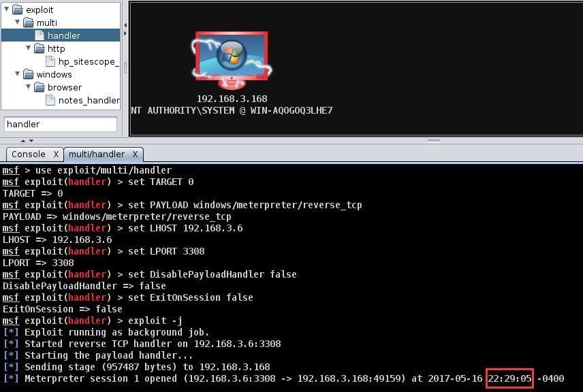This screenshot has height=392, width=583.
Task: Collapse the multi tree node
Action: 18,22
